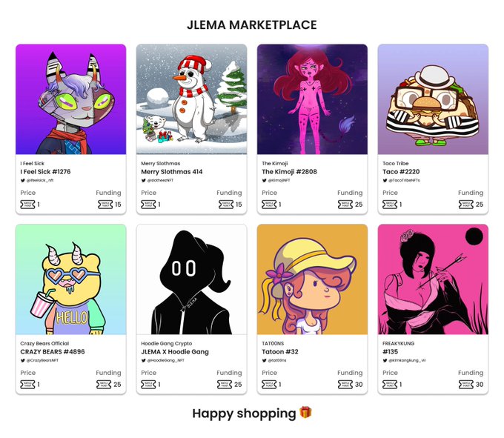504x438 pixels.
Task: Open the Tatoon #32 title
Action: tap(280, 352)
